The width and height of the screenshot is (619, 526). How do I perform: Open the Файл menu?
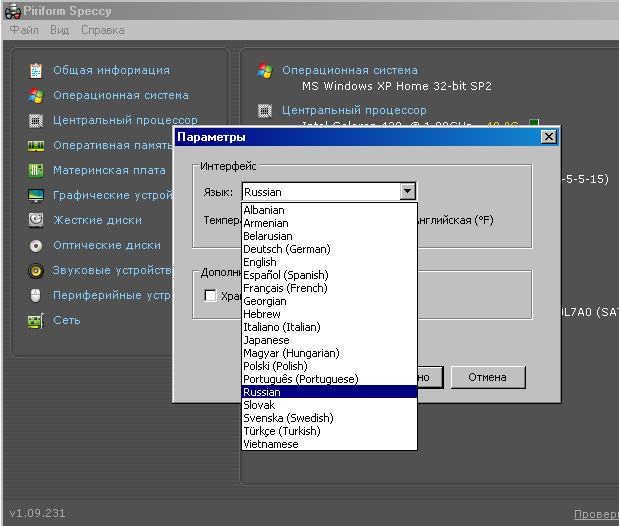point(24,30)
